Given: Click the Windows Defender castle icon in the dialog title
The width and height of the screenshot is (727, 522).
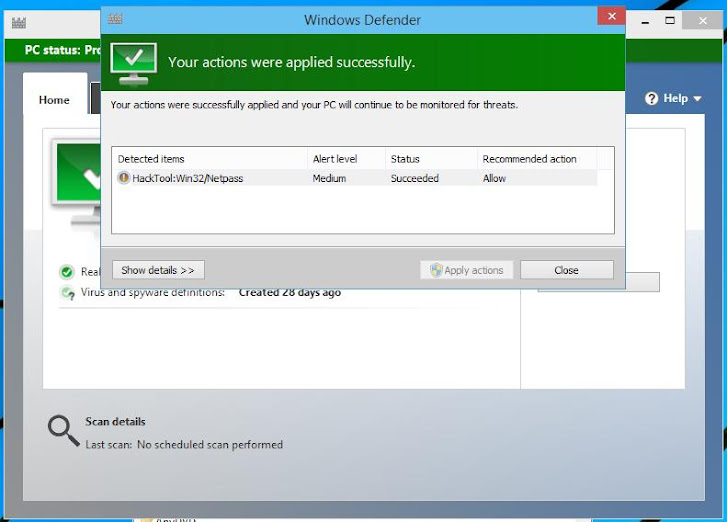Looking at the screenshot, I should click(x=115, y=19).
